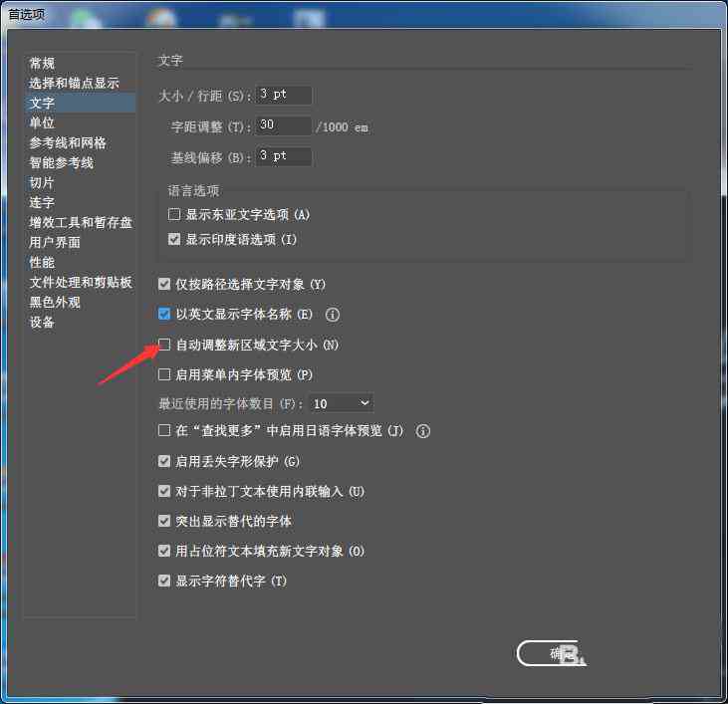The width and height of the screenshot is (728, 704).
Task: Open the 设备 category
Action: click(42, 323)
